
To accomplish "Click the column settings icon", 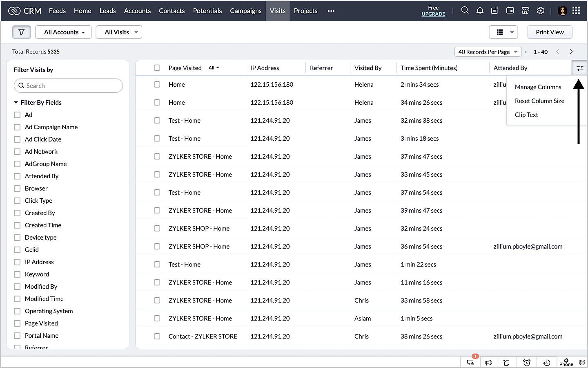I will 579,68.
